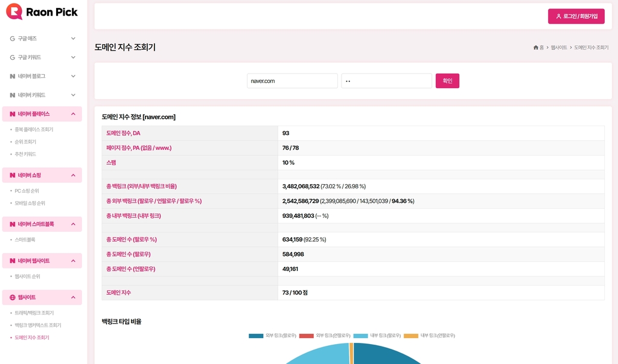Collapse the 네이버 스마트블록 section chevron
This screenshot has width=618, height=364.
(73, 224)
